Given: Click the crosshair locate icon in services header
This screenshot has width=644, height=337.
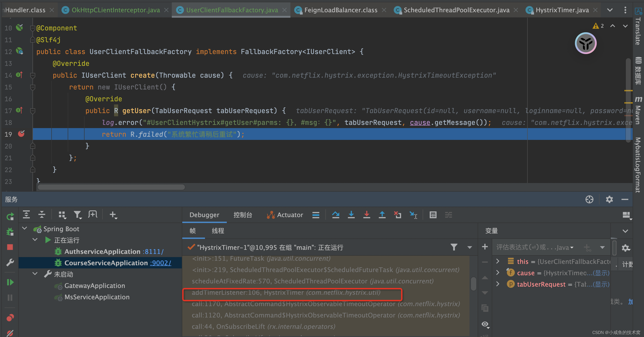Looking at the screenshot, I should click(589, 199).
